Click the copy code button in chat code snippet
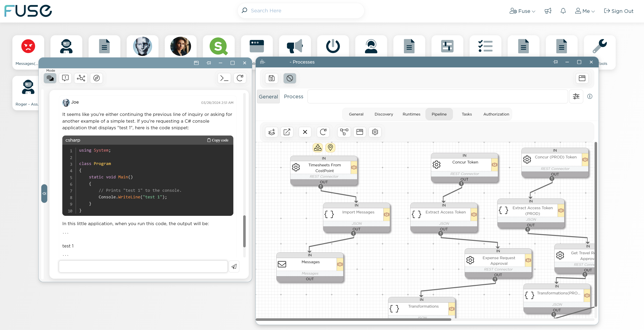The image size is (644, 330). (x=217, y=140)
